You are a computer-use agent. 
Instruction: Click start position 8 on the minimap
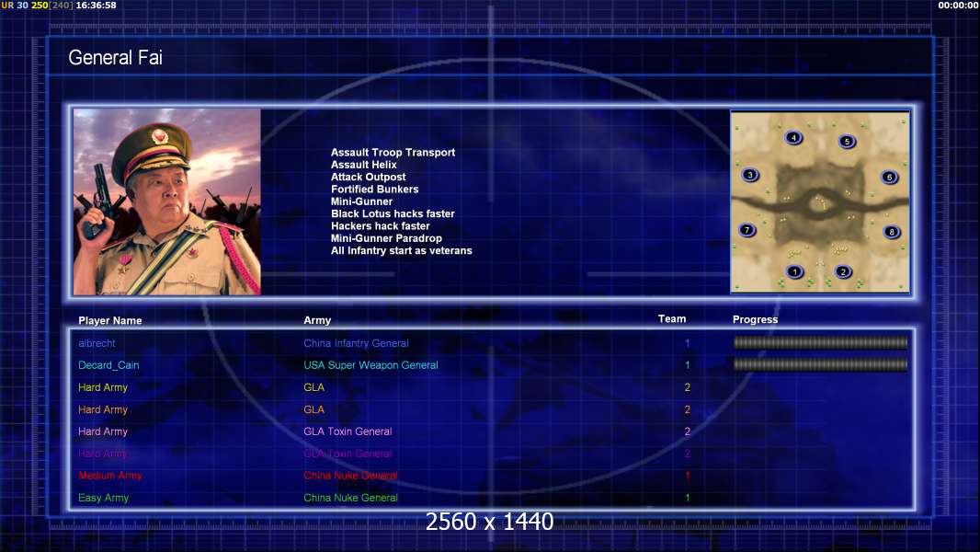point(892,232)
